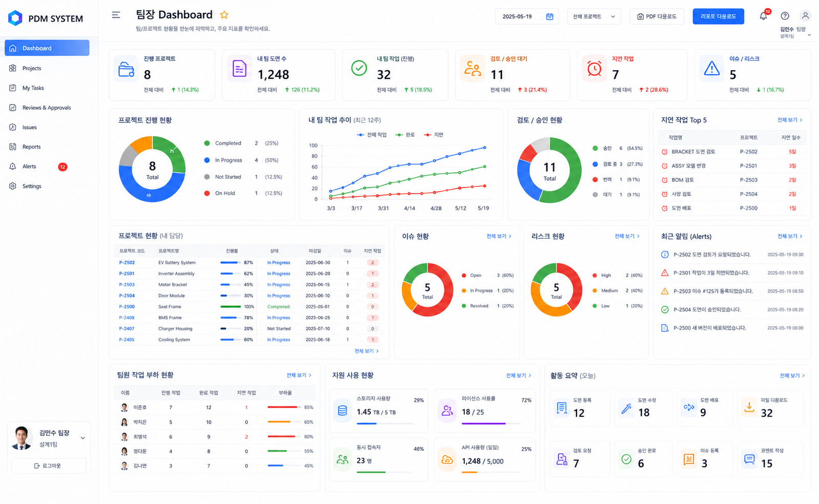Click the hamburger menu icon beside the title
This screenshot has height=504, width=819.
pyautogui.click(x=116, y=15)
